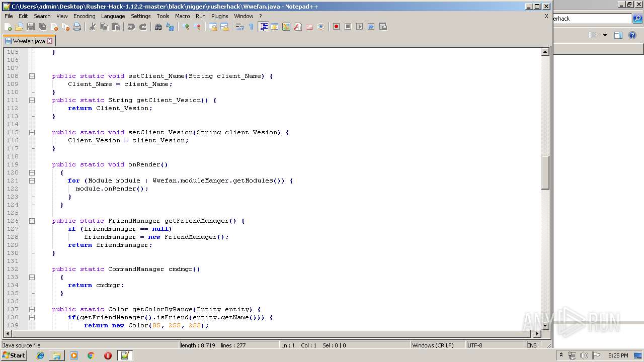Save the current recorded macro icon
The width and height of the screenshot is (644, 362).
click(x=383, y=27)
